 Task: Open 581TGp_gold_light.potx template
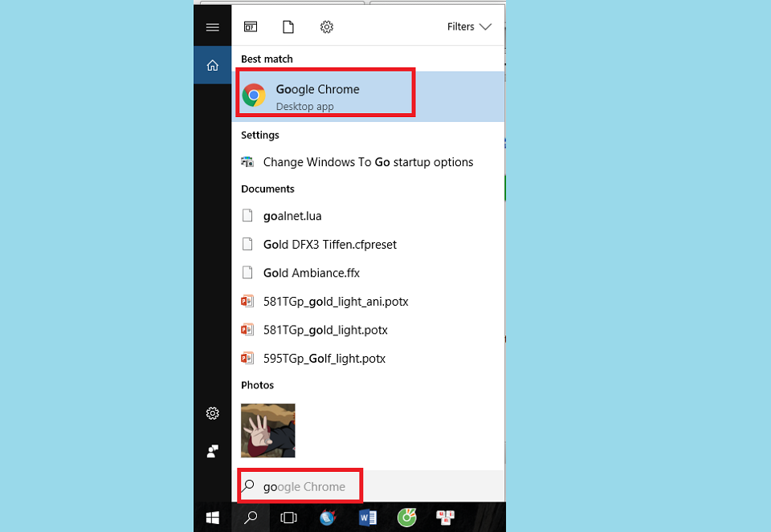click(368, 330)
